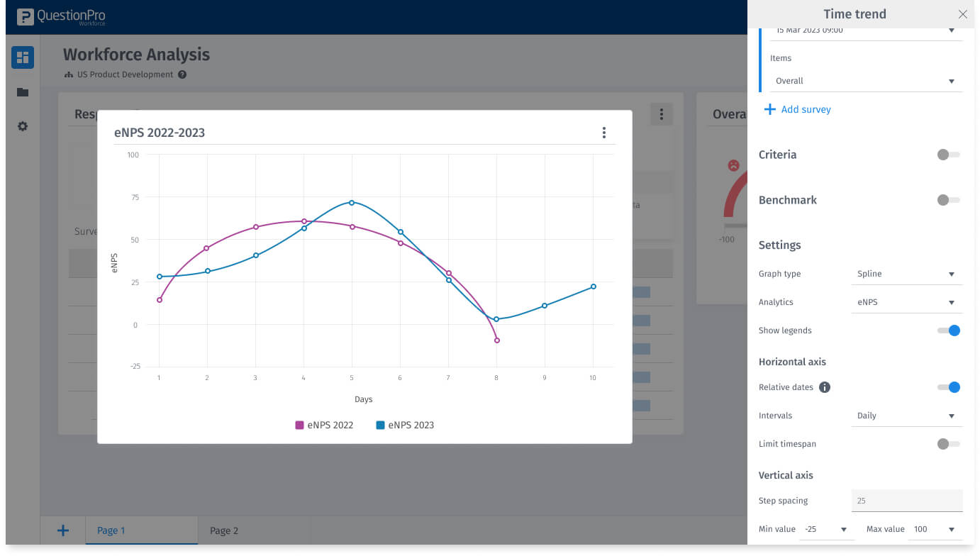The height and width of the screenshot is (556, 980).
Task: Click the help icon beside US Product Development
Action: pyautogui.click(x=182, y=74)
